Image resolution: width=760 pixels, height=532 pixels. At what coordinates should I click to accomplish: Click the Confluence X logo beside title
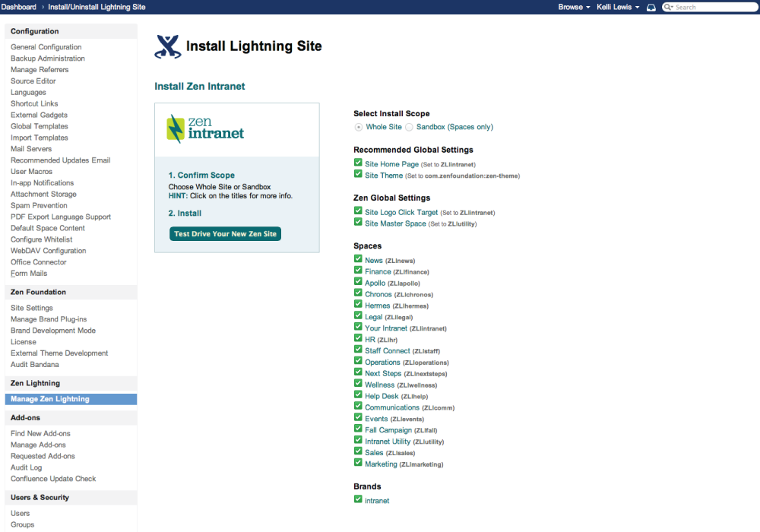[x=168, y=47]
